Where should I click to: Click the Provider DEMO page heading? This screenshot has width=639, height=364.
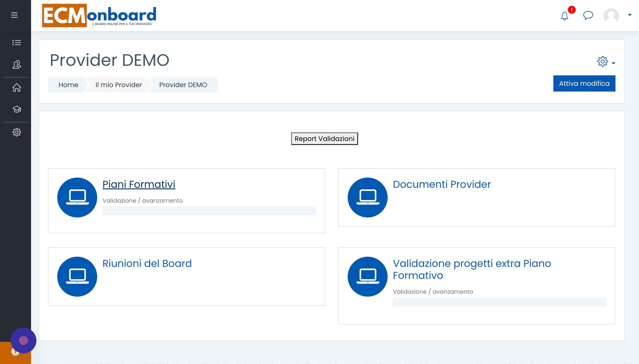[x=110, y=60]
